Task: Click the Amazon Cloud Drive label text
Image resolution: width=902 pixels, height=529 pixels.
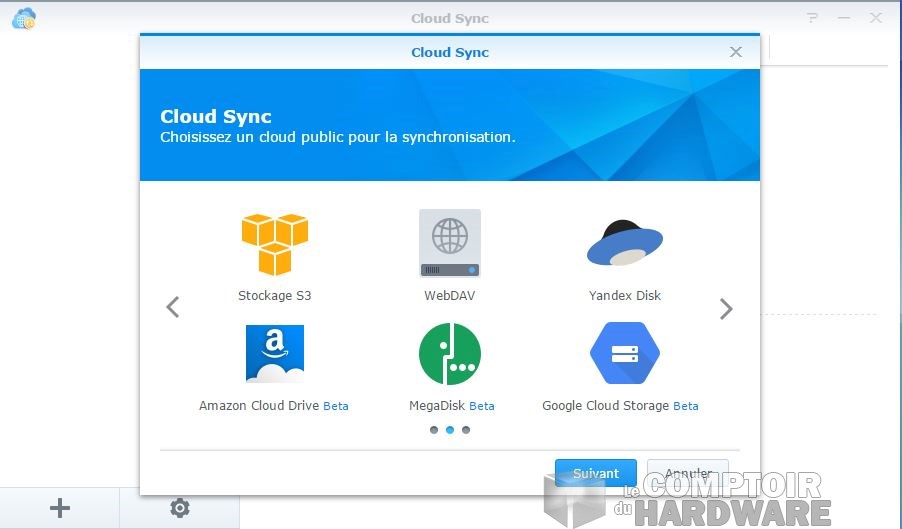Action: pos(259,406)
